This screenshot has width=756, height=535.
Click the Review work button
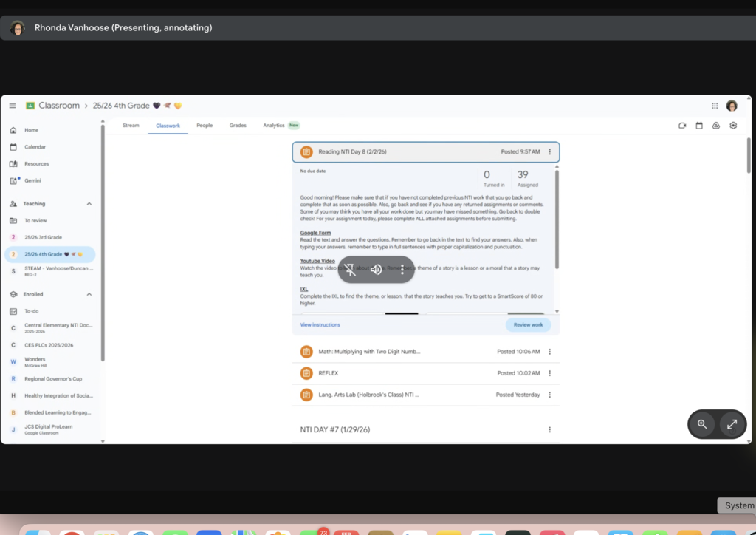click(x=528, y=325)
